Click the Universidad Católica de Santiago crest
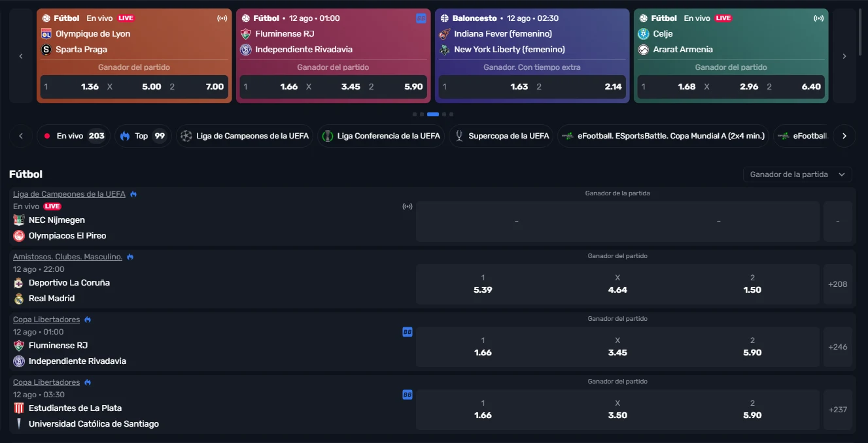The image size is (868, 443). (19, 424)
